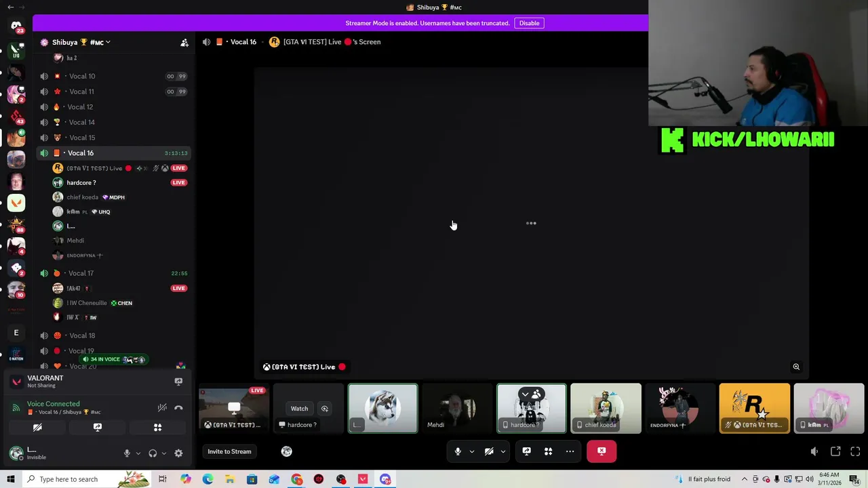
Task: Click share screen button in left voice panel
Action: [98, 428]
